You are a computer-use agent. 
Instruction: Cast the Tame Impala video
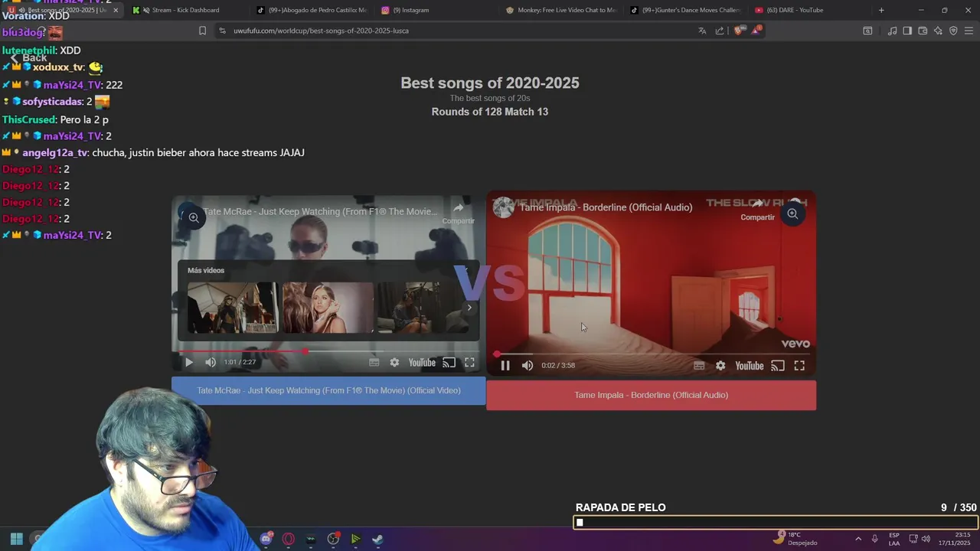778,366
